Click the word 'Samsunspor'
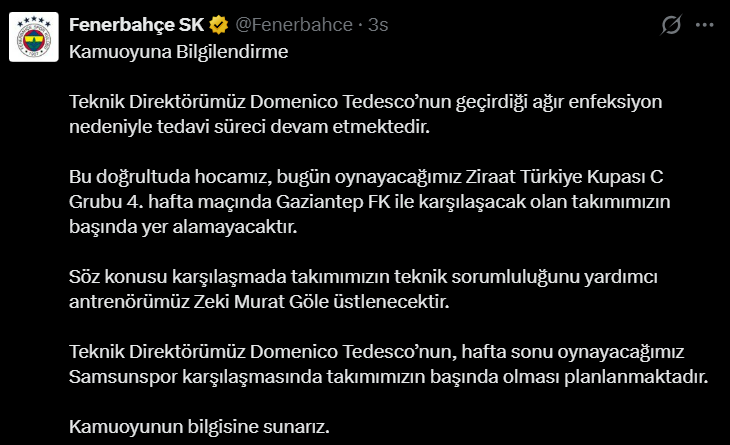The image size is (730, 445). click(120, 377)
